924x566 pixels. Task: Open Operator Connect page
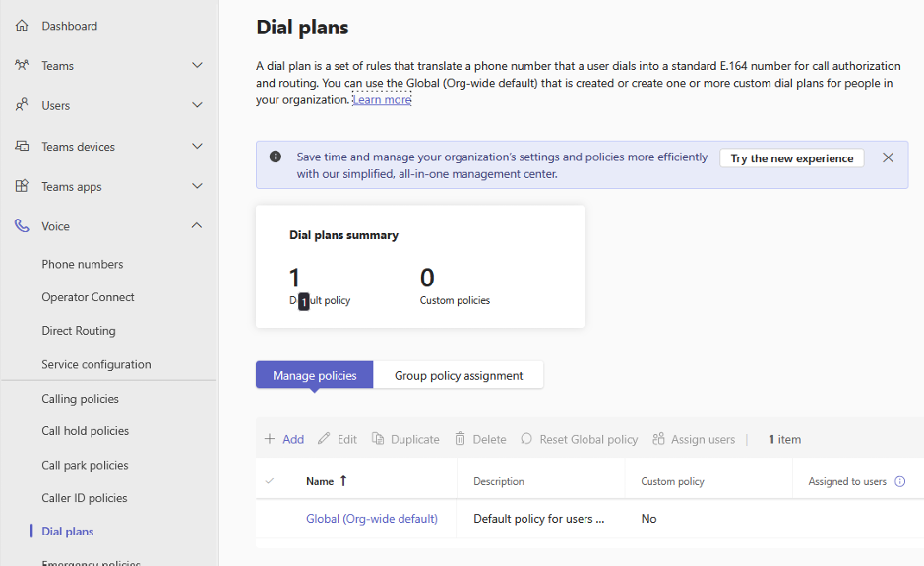tap(88, 297)
